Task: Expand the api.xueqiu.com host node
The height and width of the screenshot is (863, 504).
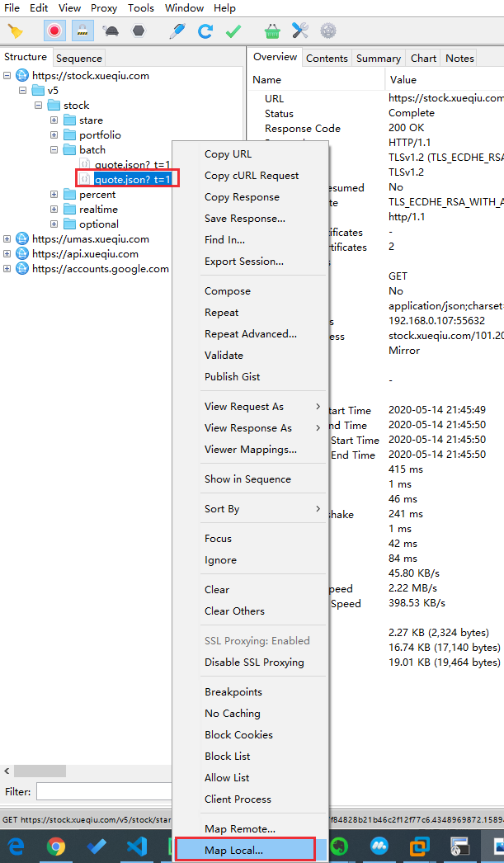Action: pos(7,254)
